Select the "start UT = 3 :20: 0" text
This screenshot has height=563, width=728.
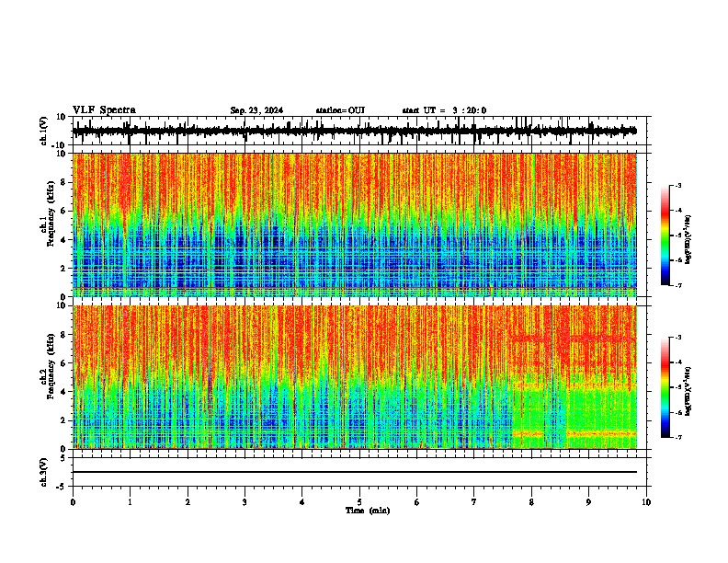pyautogui.click(x=444, y=110)
